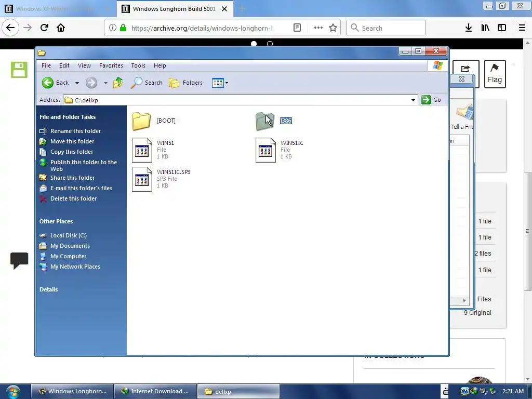This screenshot has width=532, height=399.
Task: Reload the page in Firefox
Action: point(45,28)
